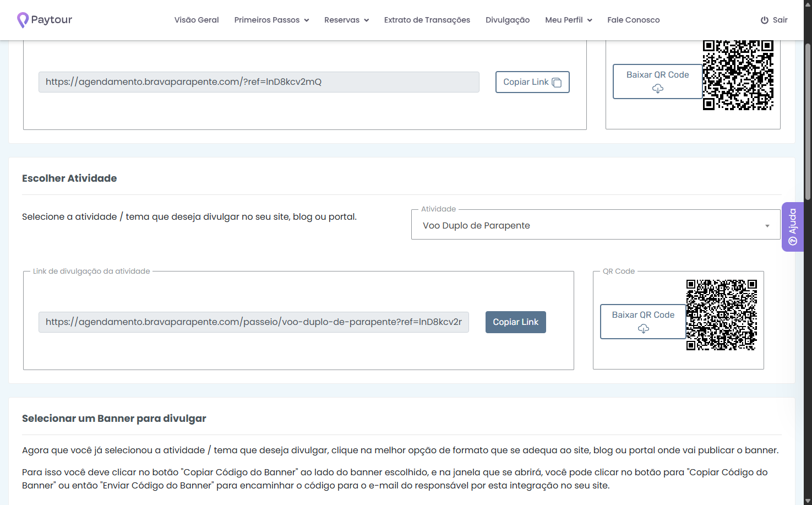Viewport: 812px width, 505px height.
Task: Go to Visão Geral
Action: tap(197, 20)
